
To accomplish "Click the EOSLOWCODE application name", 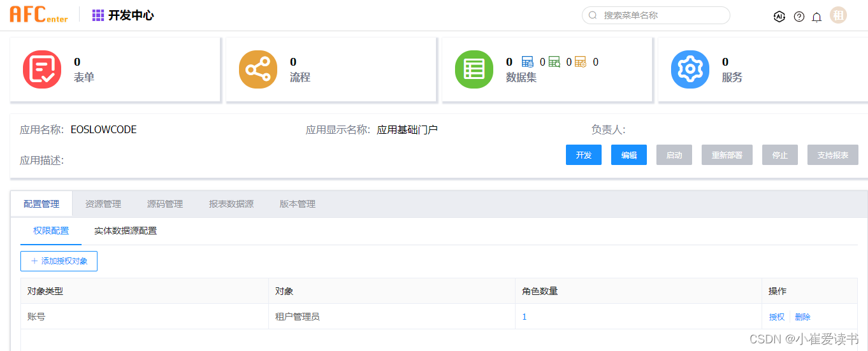I will (x=104, y=129).
